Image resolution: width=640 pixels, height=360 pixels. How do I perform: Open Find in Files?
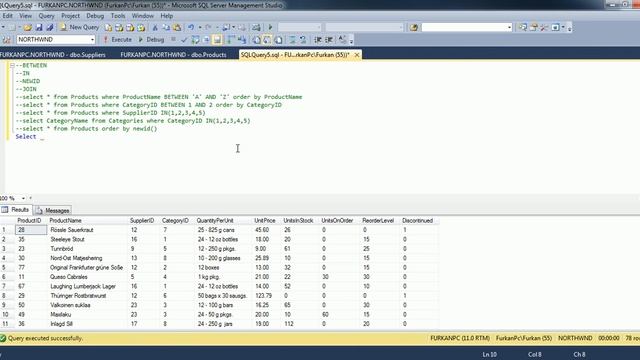tap(413, 27)
